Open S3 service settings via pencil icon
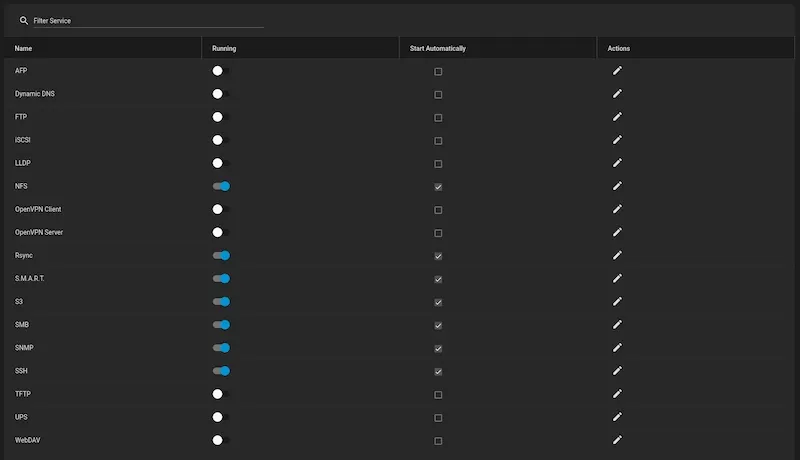This screenshot has width=800, height=460. point(617,302)
